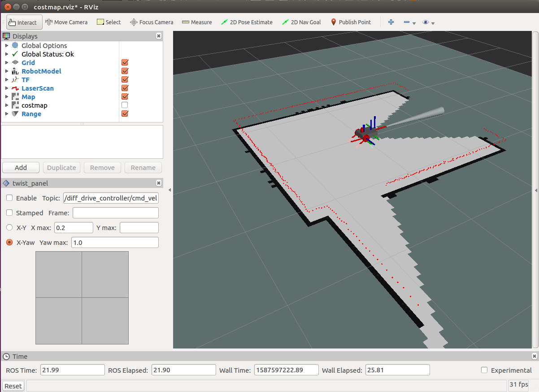The image size is (539, 392).
Task: Close the Time panel
Action: pyautogui.click(x=534, y=356)
